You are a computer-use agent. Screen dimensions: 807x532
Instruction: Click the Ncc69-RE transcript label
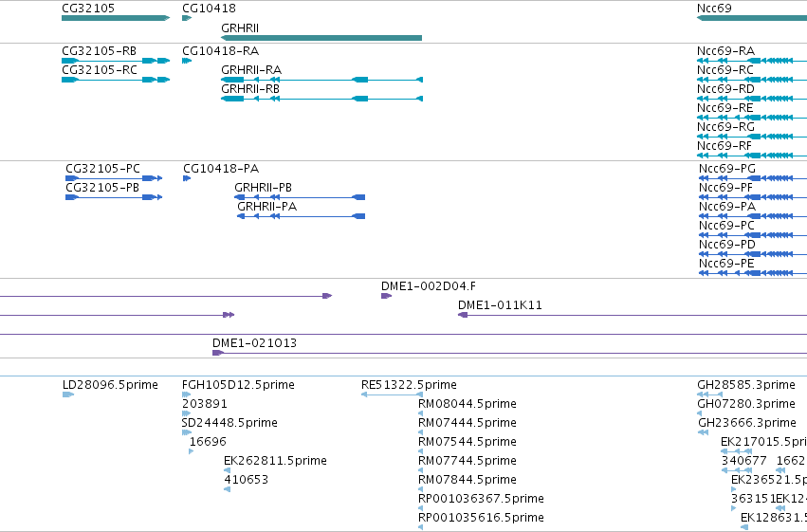(x=725, y=108)
